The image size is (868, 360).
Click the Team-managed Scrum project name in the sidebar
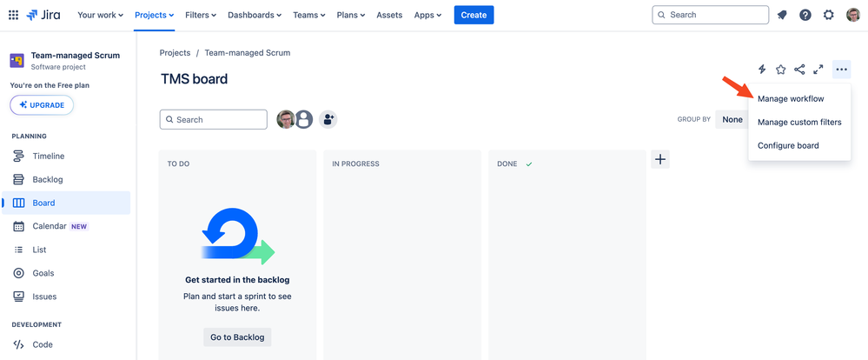76,56
